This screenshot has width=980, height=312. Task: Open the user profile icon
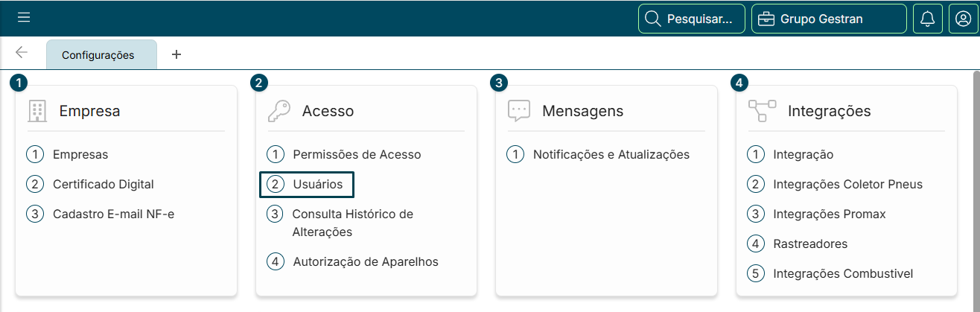963,19
